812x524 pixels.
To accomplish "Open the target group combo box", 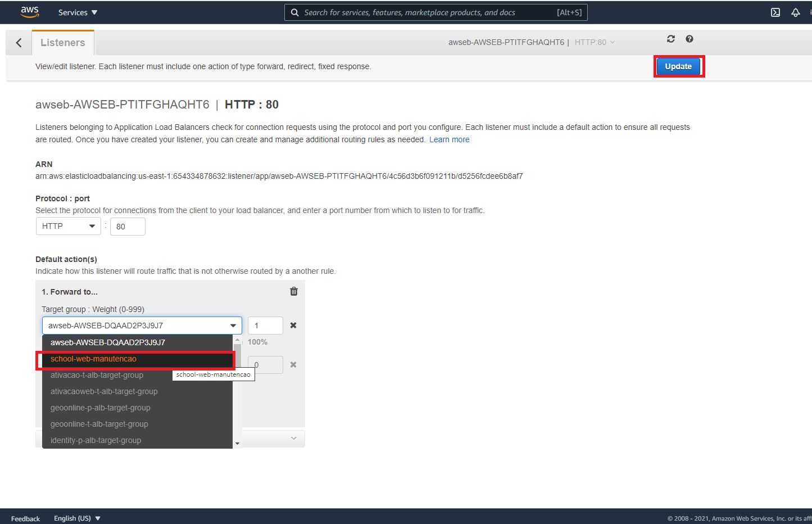I will (142, 326).
